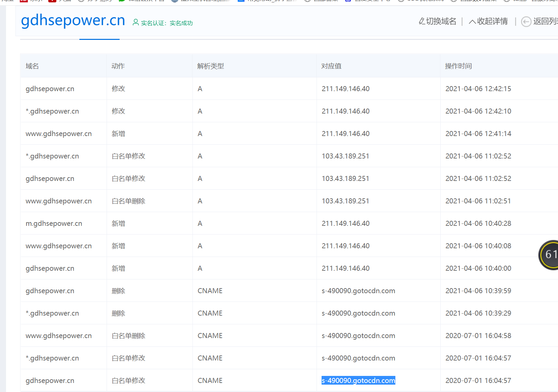Click the pencil icon beside 切换域名
558x392 pixels.
421,21
